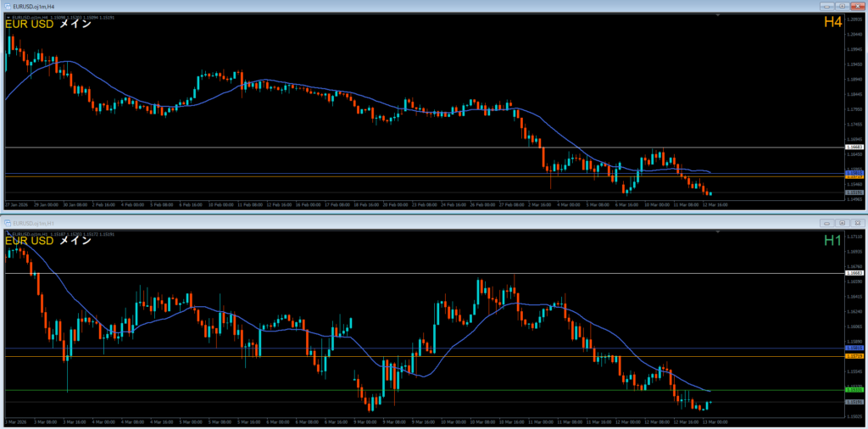This screenshot has height=429, width=868.
Task: Select the orange price tag in H1 chart
Action: [854, 356]
